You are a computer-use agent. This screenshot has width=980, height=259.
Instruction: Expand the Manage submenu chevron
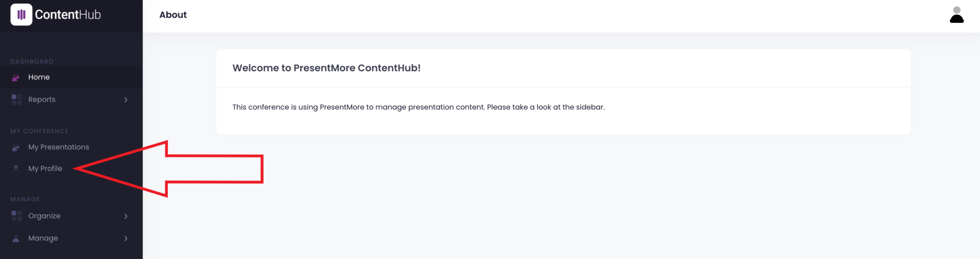(x=126, y=238)
